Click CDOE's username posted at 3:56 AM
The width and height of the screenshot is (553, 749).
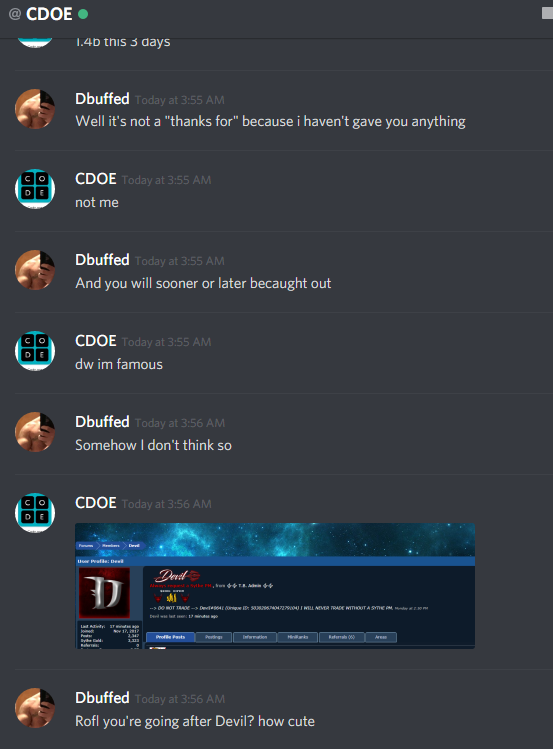(x=96, y=503)
